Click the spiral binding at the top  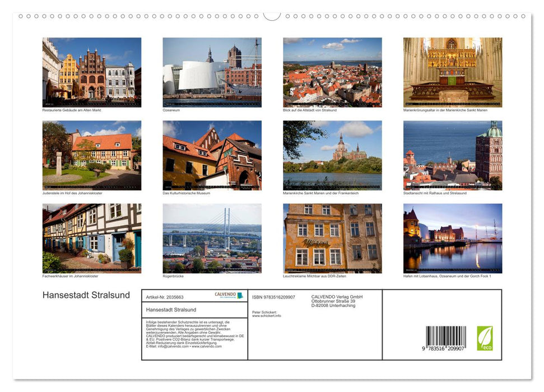(272, 17)
